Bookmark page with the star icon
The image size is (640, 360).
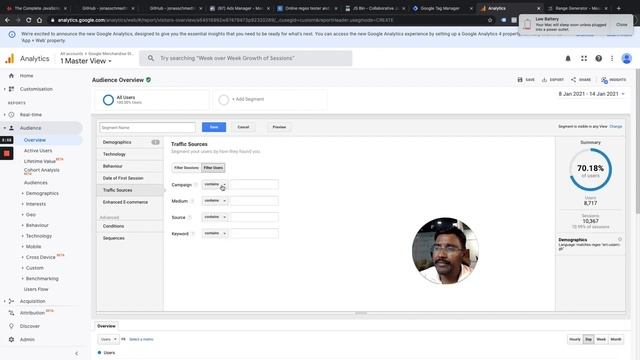coord(490,20)
